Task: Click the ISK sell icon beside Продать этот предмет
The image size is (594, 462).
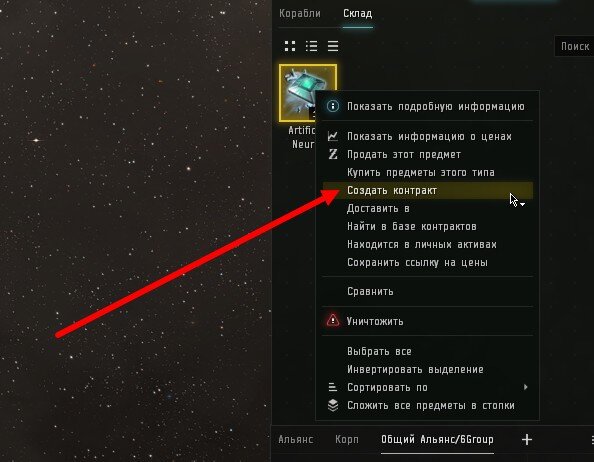Action: tap(333, 154)
